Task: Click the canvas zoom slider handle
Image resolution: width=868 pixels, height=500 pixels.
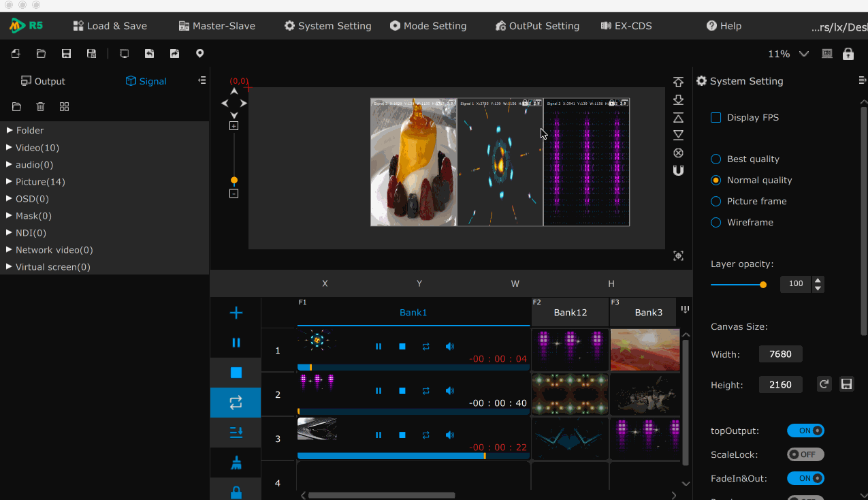Action: [234, 181]
